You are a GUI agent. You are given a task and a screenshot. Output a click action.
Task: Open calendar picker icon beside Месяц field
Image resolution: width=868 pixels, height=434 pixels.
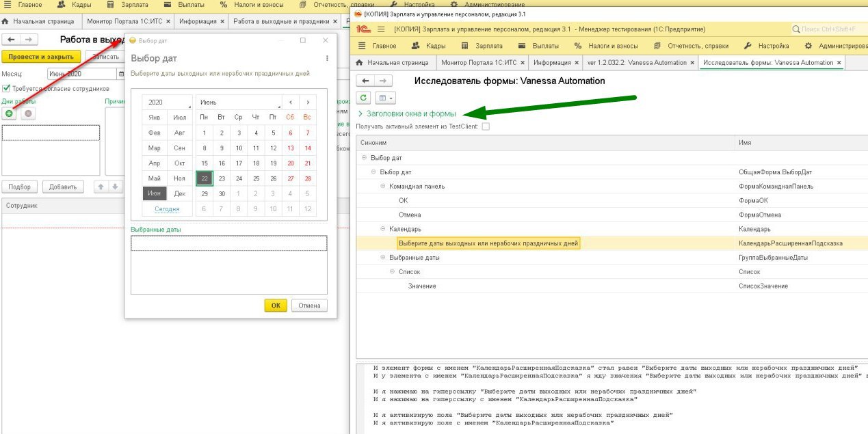(121, 74)
